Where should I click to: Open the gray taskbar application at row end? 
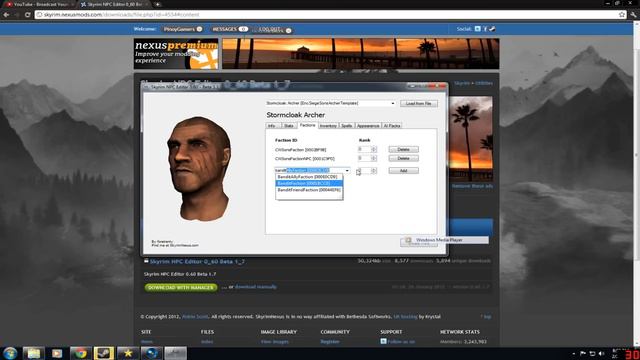[x=175, y=353]
